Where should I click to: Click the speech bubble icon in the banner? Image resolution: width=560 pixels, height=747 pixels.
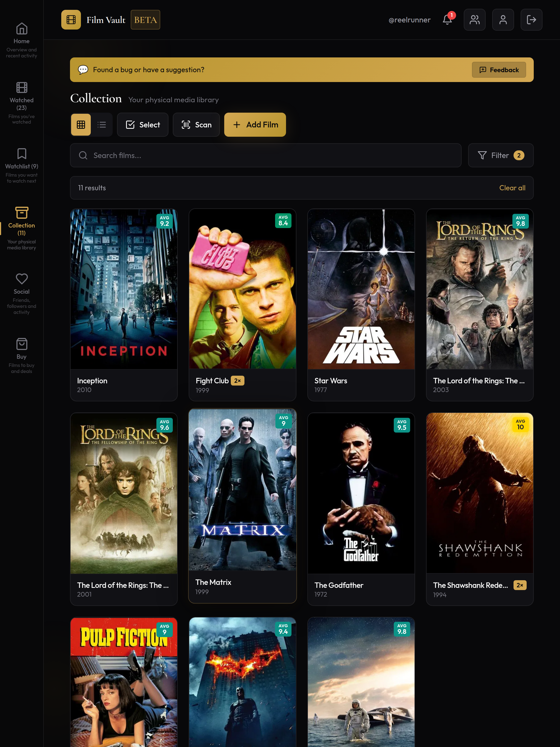pyautogui.click(x=83, y=69)
